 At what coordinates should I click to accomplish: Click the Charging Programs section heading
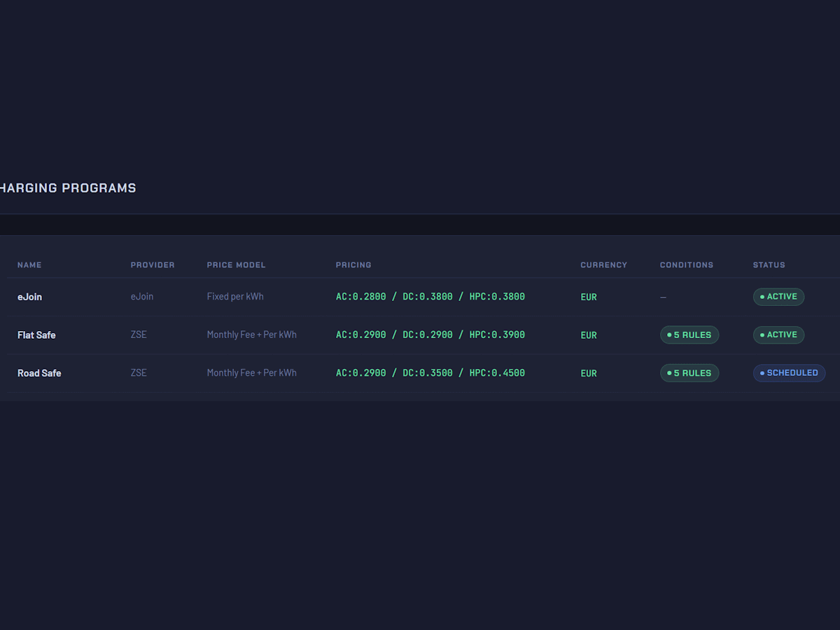68,188
